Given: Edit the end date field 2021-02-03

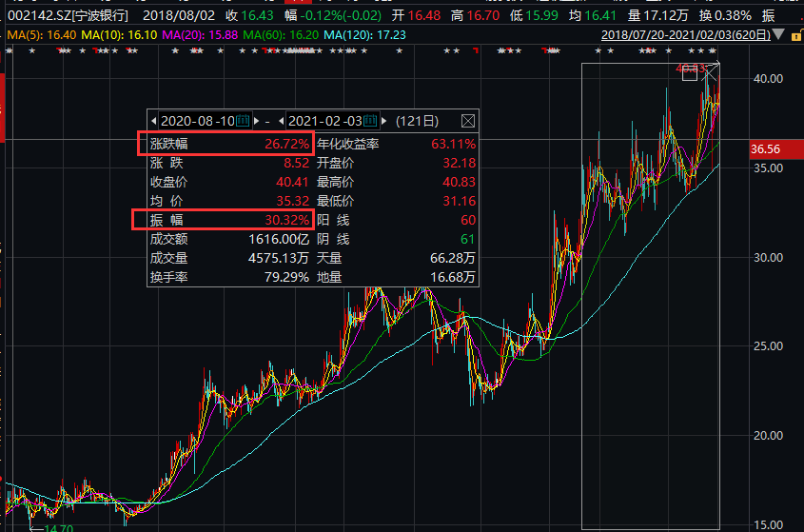Looking at the screenshot, I should tap(325, 121).
